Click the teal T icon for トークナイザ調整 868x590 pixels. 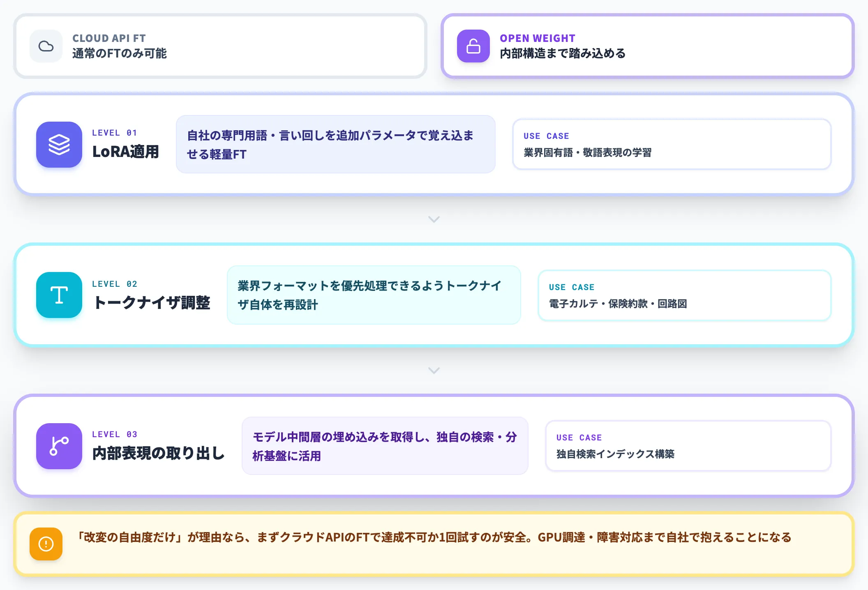click(x=59, y=295)
